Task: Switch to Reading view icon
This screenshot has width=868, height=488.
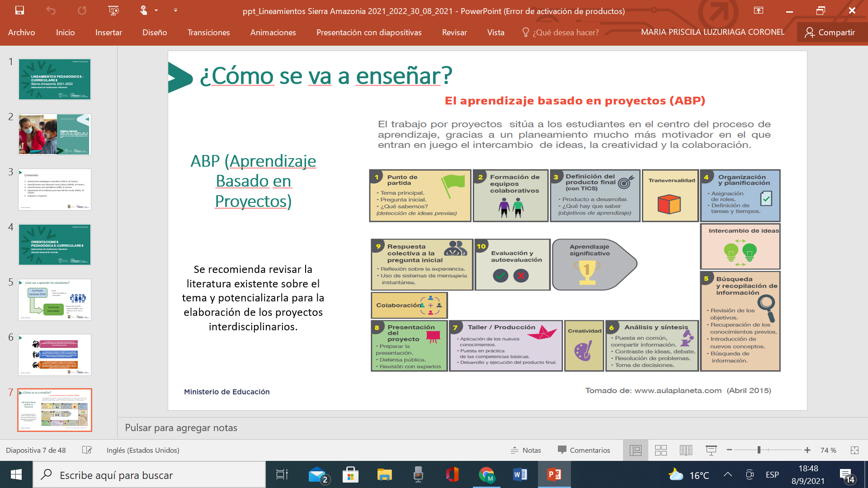Action: coord(685,450)
